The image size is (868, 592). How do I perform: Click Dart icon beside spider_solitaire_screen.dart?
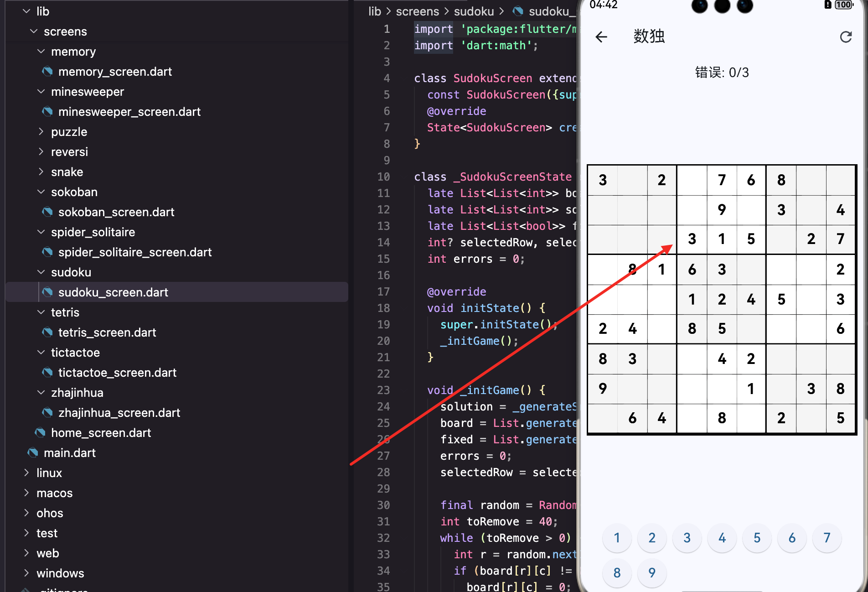(x=47, y=252)
